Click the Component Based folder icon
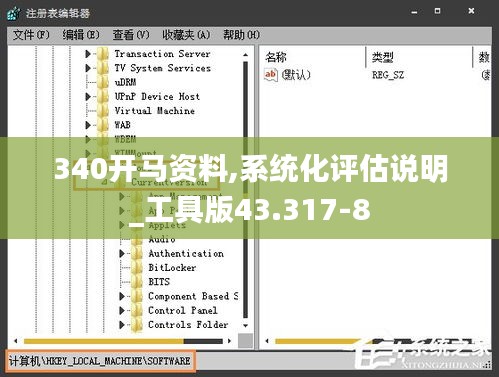 (x=137, y=296)
